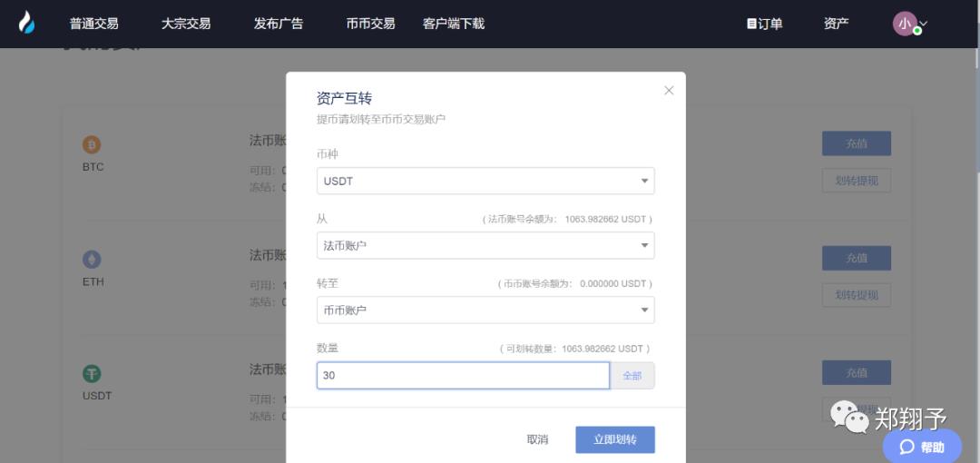Click 充值 button in BTC row
The image size is (980, 463).
pyautogui.click(x=857, y=143)
